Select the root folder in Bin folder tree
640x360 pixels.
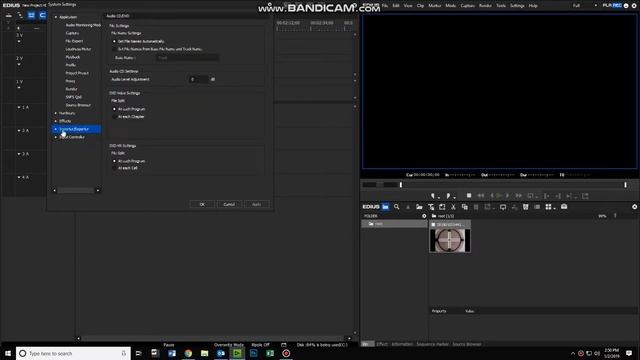[x=394, y=224]
